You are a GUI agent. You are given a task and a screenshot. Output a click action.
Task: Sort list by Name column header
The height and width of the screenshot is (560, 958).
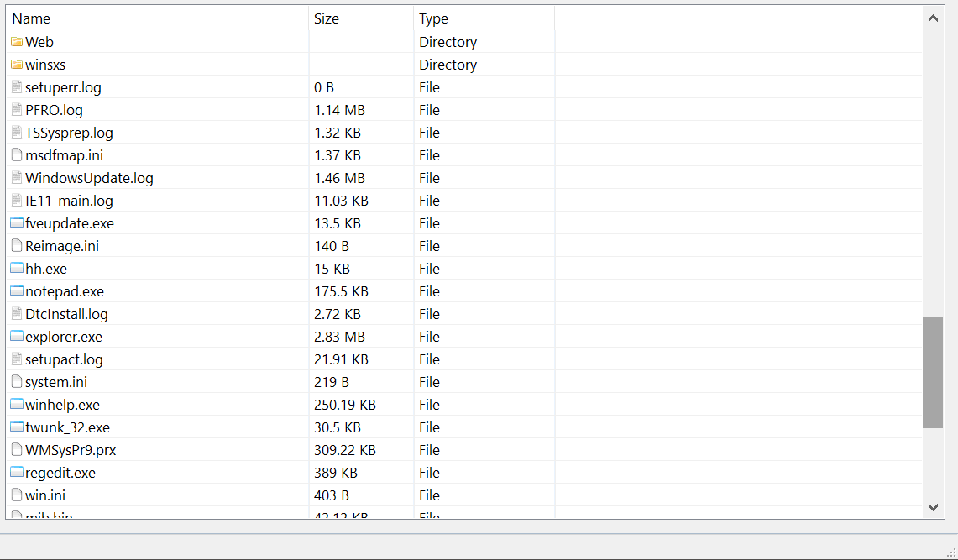pyautogui.click(x=157, y=18)
